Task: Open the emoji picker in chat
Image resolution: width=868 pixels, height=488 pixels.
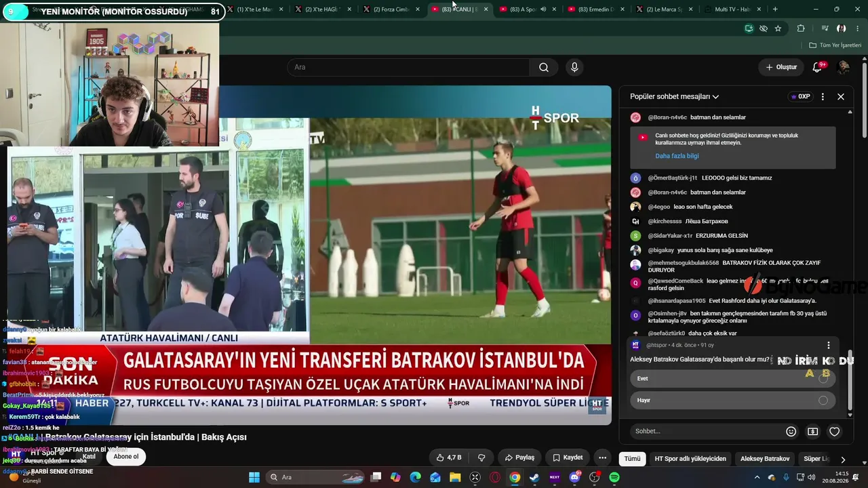Action: (x=791, y=431)
